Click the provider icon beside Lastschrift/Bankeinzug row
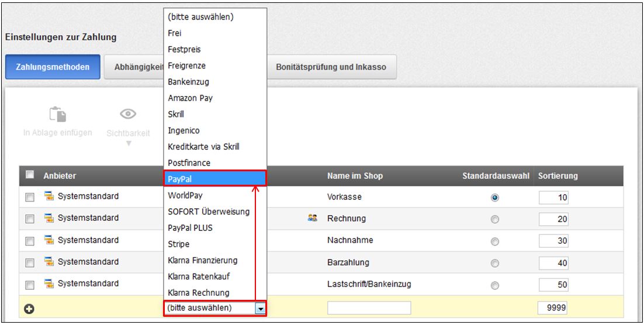644x325 pixels. (49, 283)
